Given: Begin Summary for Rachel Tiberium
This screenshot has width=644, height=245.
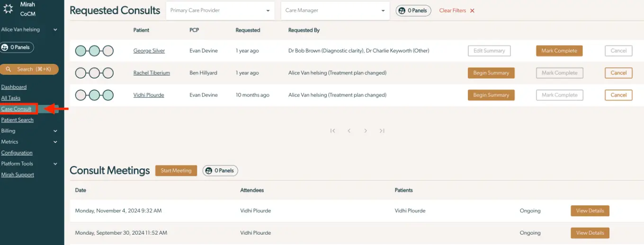Looking at the screenshot, I should (491, 73).
